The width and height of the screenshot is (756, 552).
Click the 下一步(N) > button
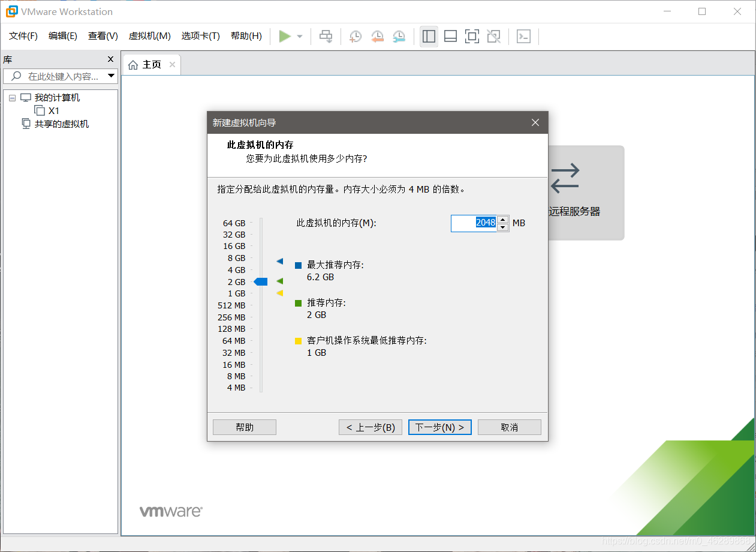(x=440, y=427)
